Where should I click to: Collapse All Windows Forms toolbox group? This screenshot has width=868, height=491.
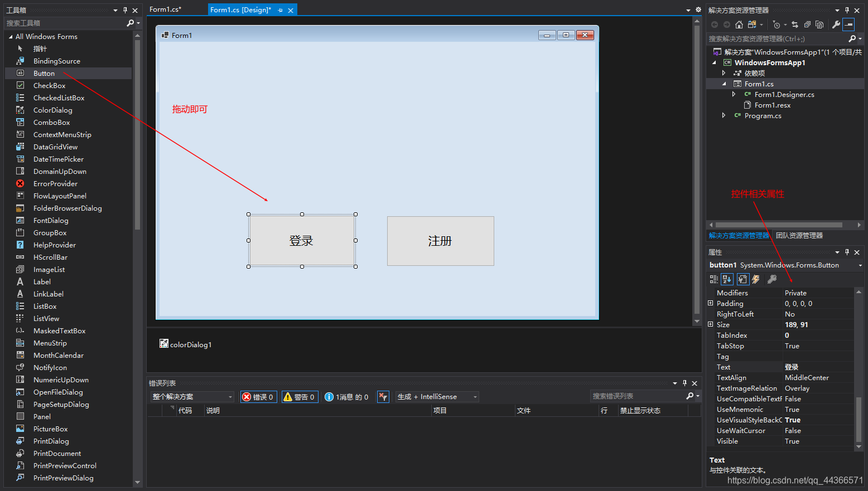(11, 37)
